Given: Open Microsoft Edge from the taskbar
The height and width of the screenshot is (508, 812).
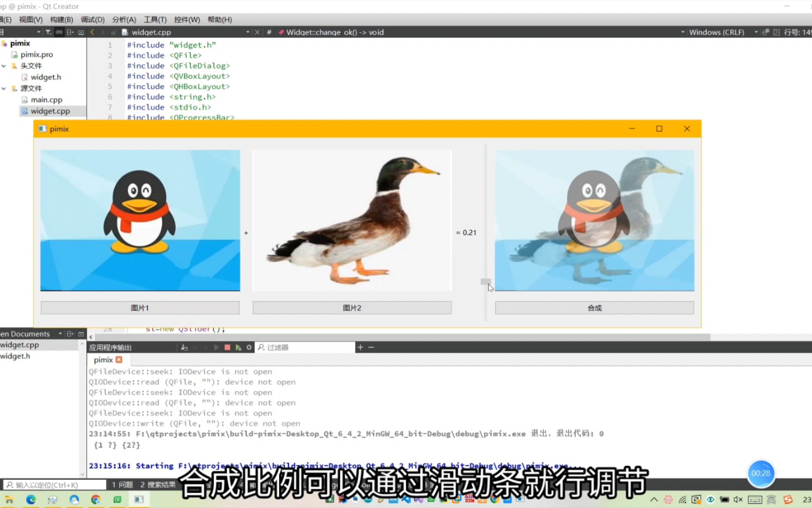Looking at the screenshot, I should (31, 500).
